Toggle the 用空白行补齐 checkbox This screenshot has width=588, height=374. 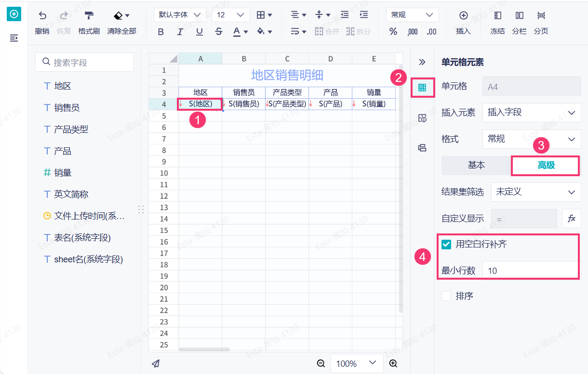[x=446, y=245]
